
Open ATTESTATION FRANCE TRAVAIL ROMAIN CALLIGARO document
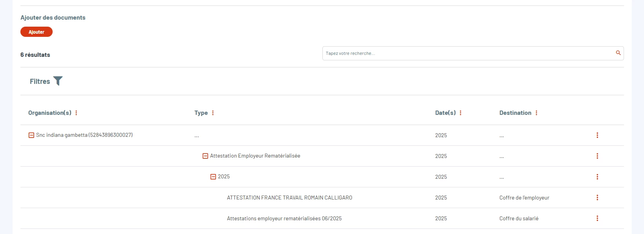[x=289, y=198]
